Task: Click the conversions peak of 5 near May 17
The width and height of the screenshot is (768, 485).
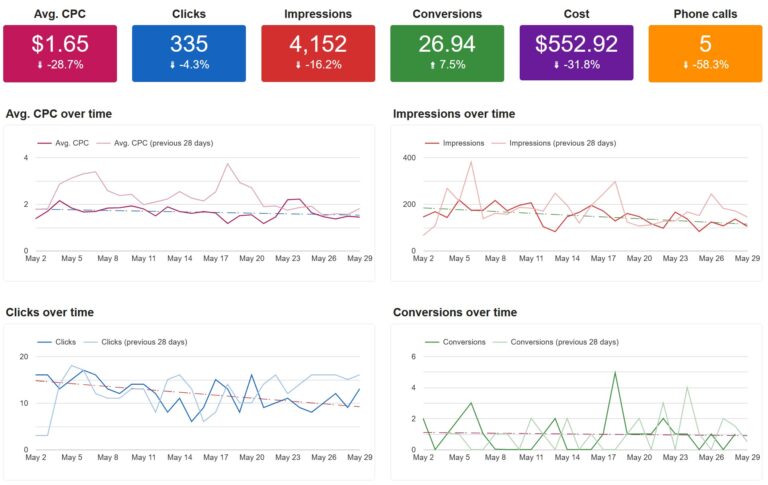Action: [x=615, y=372]
